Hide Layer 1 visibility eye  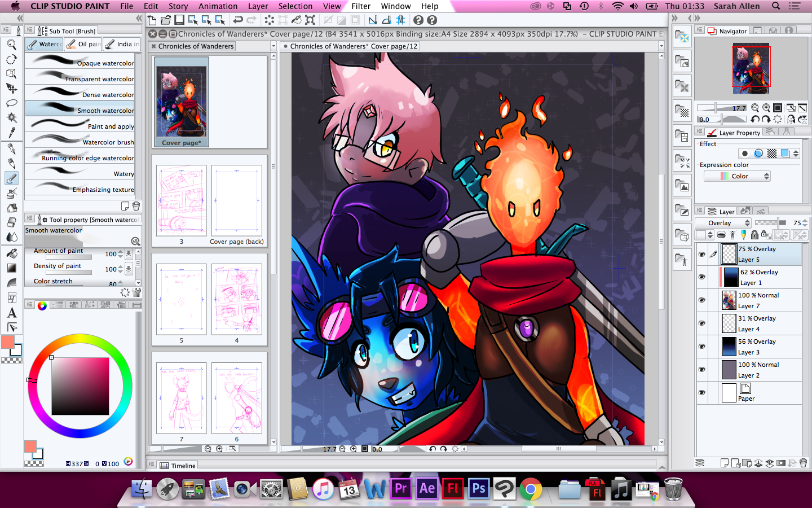(x=702, y=277)
